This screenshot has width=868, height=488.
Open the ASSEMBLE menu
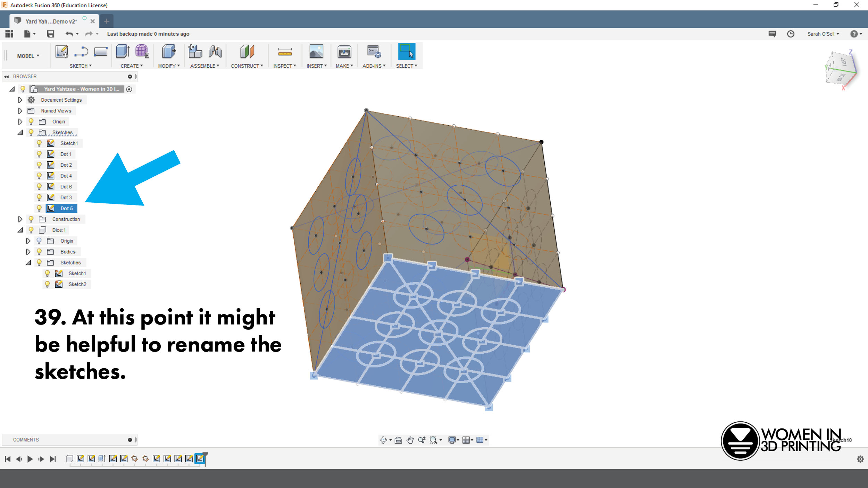[x=205, y=66]
